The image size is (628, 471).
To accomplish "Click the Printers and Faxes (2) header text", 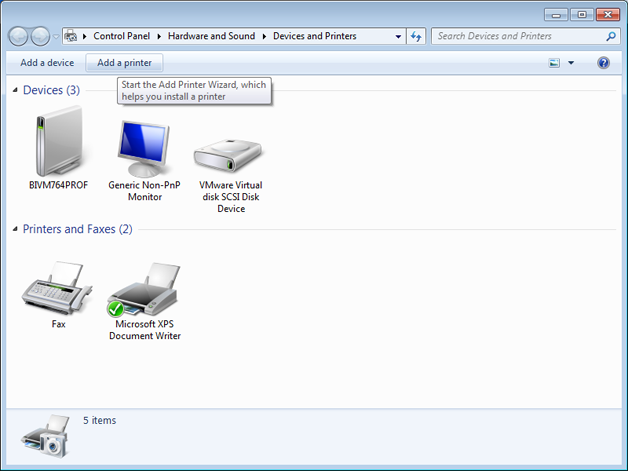I will [78, 229].
